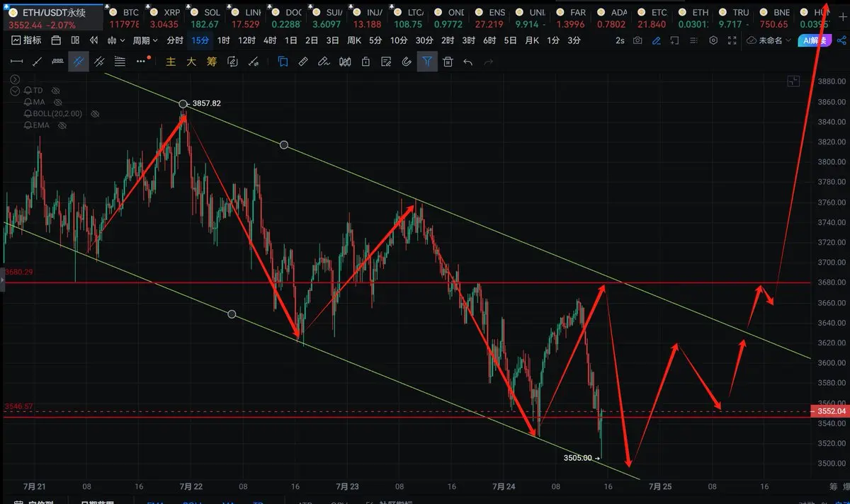The height and width of the screenshot is (504, 850).
Task: Click the 大 indicator button
Action: (191, 62)
